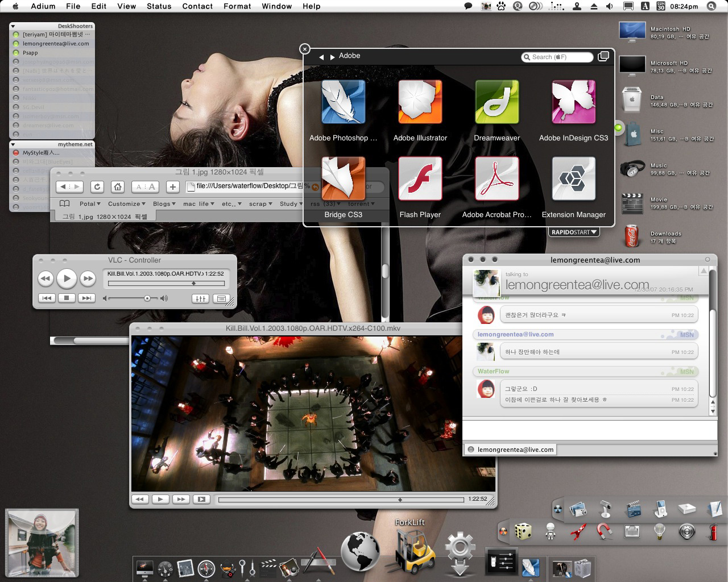Click the seek bar in Kill Bill video window
The image size is (728, 582).
(341, 500)
